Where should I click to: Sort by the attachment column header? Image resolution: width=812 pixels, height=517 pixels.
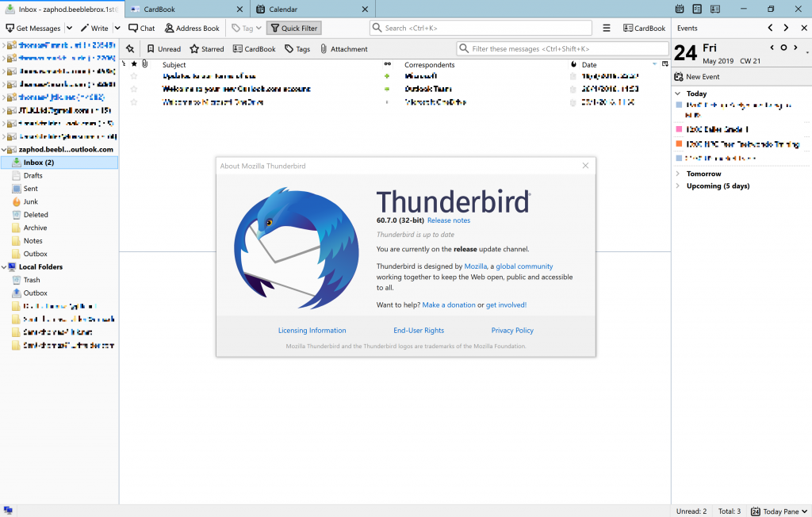coord(145,64)
